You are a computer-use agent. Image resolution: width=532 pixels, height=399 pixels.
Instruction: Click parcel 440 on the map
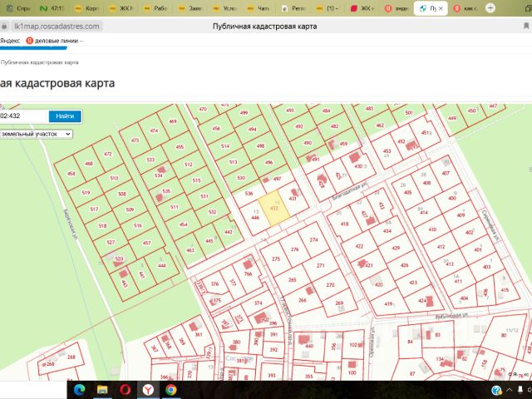[309, 346]
